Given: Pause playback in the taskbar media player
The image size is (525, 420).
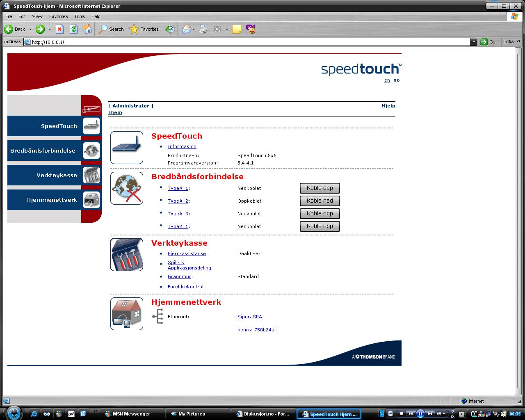Looking at the screenshot, I should 420,413.
